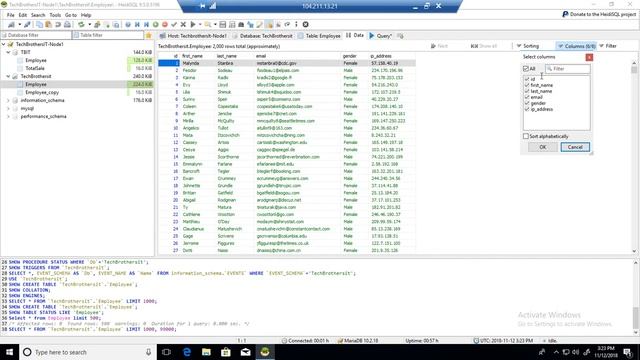640x360 pixels.
Task: Click the Windows Start button
Action: click(9, 352)
